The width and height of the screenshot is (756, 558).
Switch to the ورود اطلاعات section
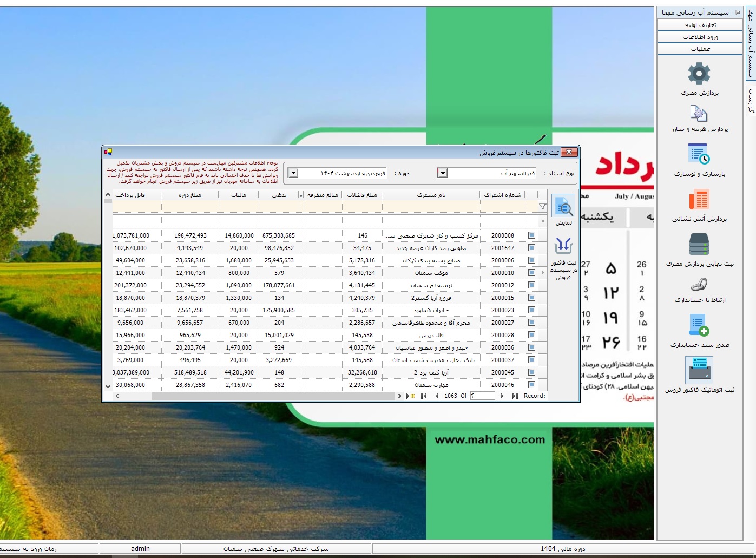(x=700, y=37)
